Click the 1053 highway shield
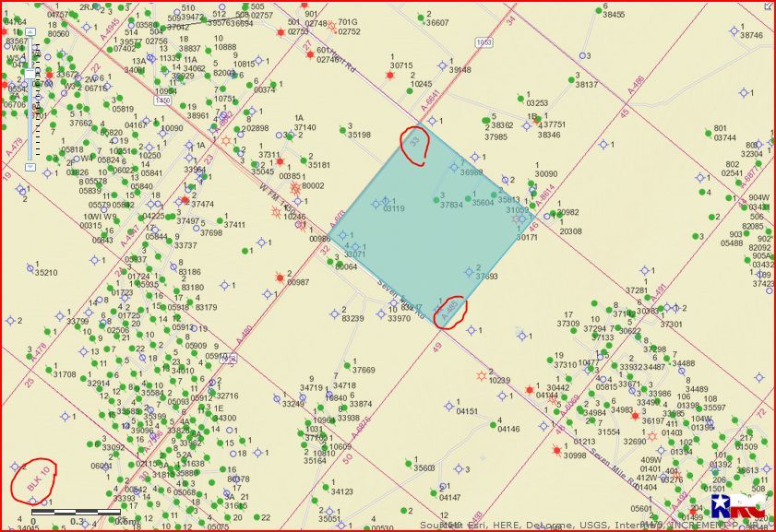Screen dimensions: 776x532 (x=484, y=42)
